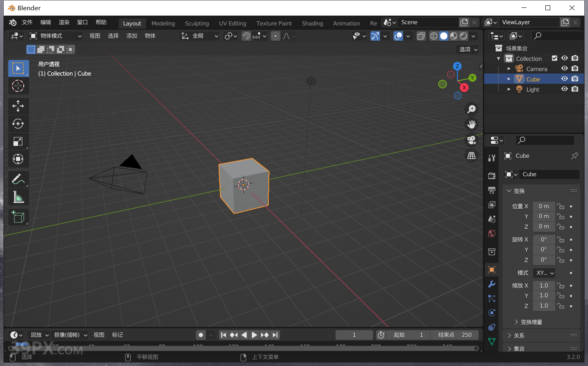The image size is (588, 366).
Task: Expand the Camera item in the outliner
Action: 509,68
